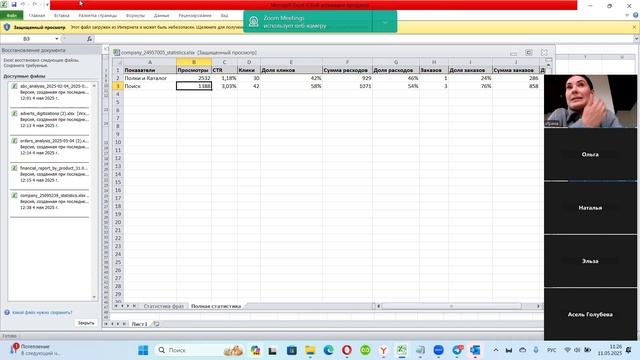Restore the inner workbook window

(529, 53)
